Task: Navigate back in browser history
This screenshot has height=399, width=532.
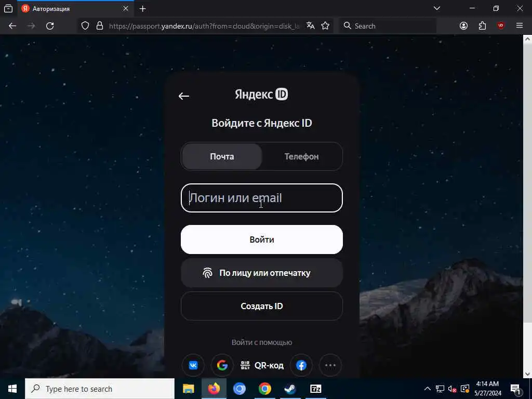Action: [x=12, y=26]
